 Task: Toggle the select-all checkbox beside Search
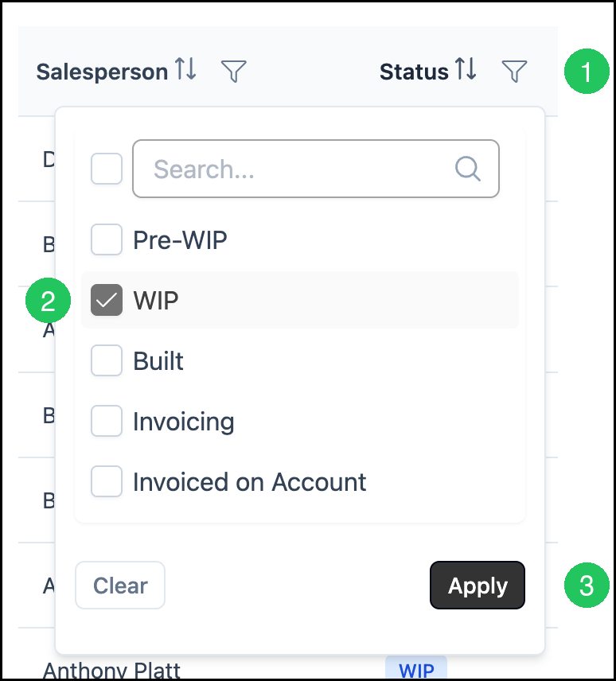(107, 169)
